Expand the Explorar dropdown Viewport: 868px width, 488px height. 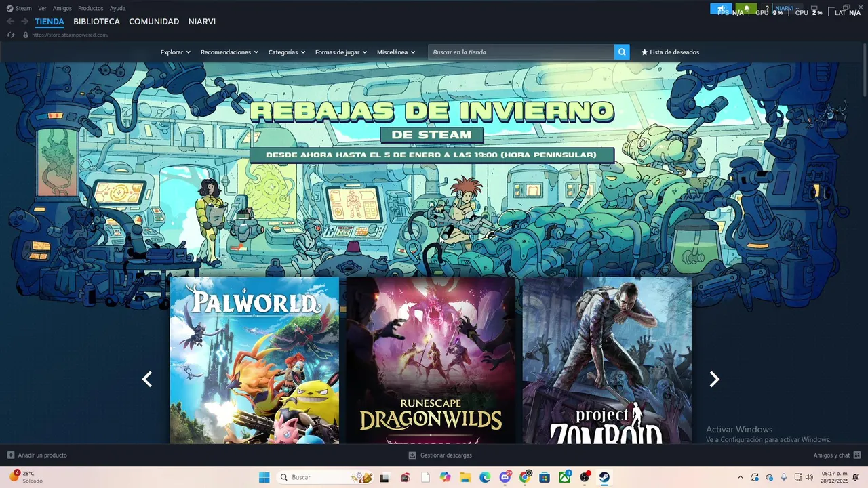click(176, 52)
